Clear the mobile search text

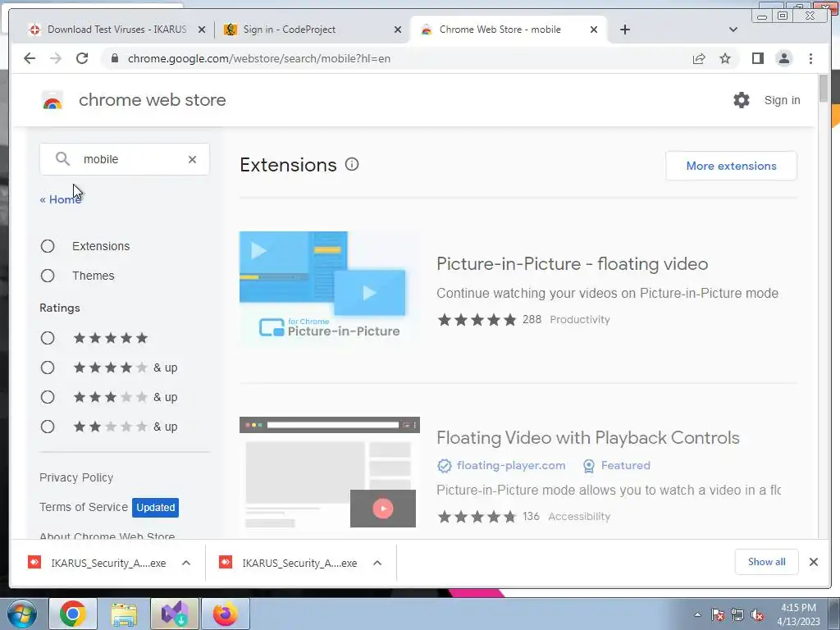coord(192,159)
